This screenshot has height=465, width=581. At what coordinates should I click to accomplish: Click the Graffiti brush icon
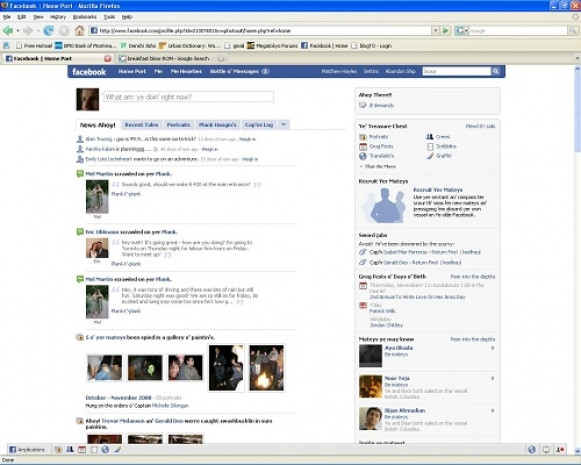click(x=430, y=156)
